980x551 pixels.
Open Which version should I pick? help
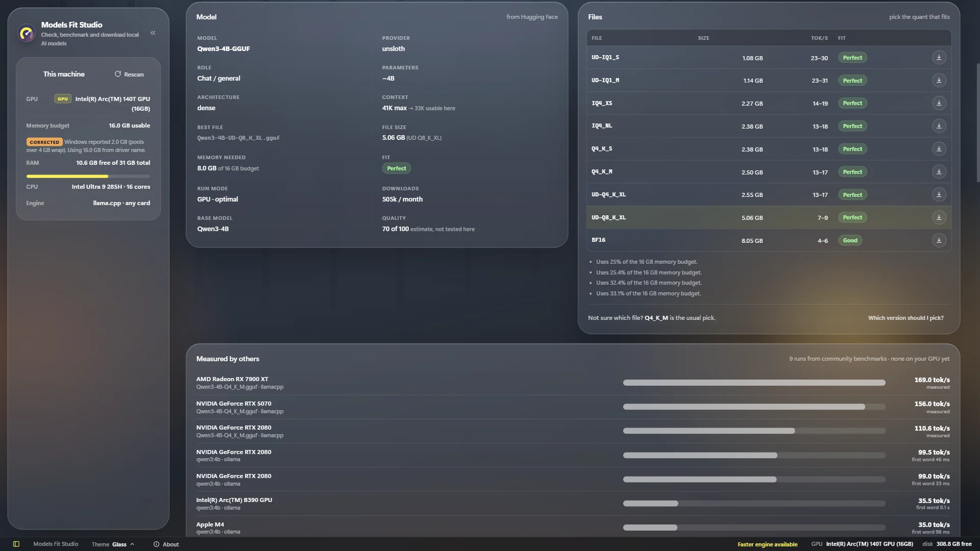point(905,318)
